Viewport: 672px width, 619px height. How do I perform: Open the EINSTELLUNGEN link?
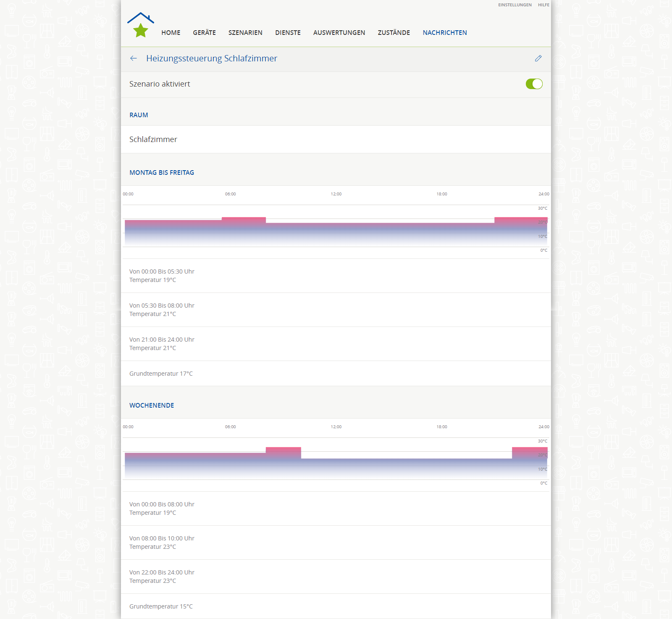tap(514, 5)
